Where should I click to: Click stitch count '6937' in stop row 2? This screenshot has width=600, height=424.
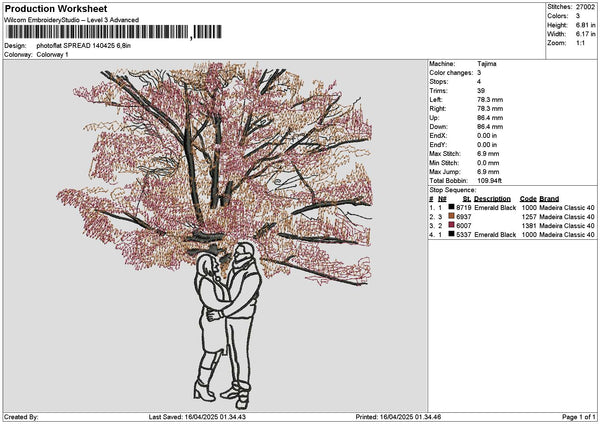464,217
